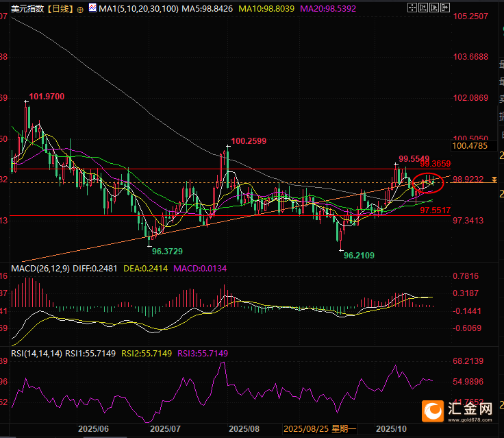The image size is (504, 438).
Task: Select the MACD:0.0134 readout
Action: 200,269
